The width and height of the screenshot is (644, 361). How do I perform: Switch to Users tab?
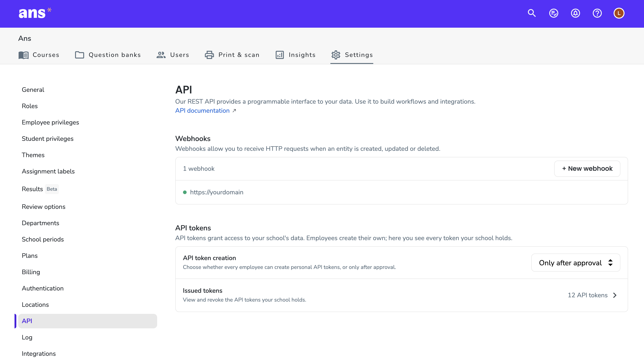173,55
